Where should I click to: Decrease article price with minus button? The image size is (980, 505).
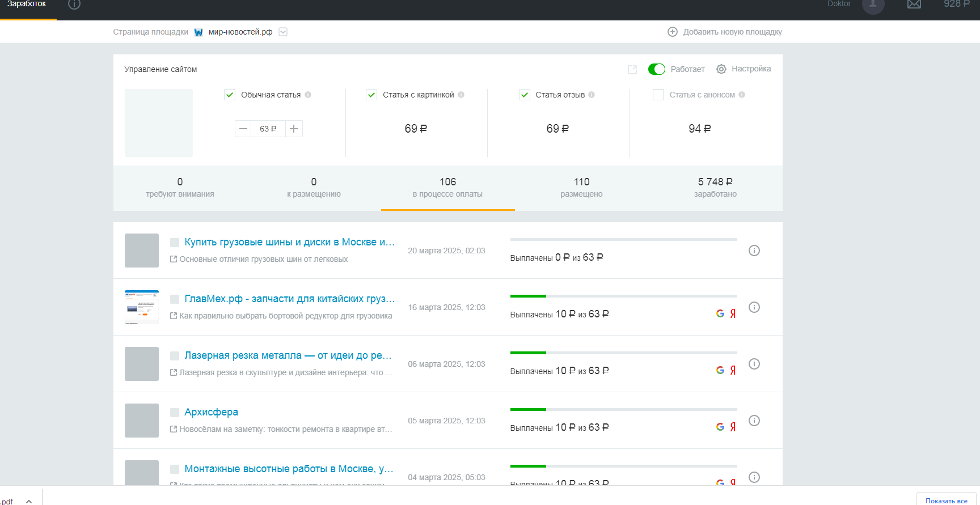tap(243, 129)
